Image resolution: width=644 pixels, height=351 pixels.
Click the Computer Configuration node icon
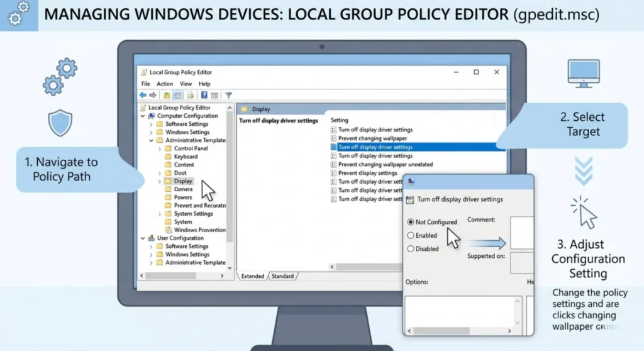click(x=152, y=116)
